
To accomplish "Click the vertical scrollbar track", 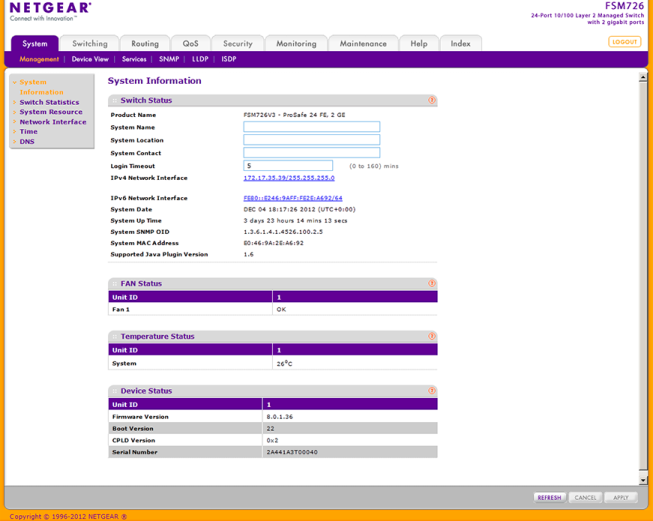I will [x=643, y=275].
